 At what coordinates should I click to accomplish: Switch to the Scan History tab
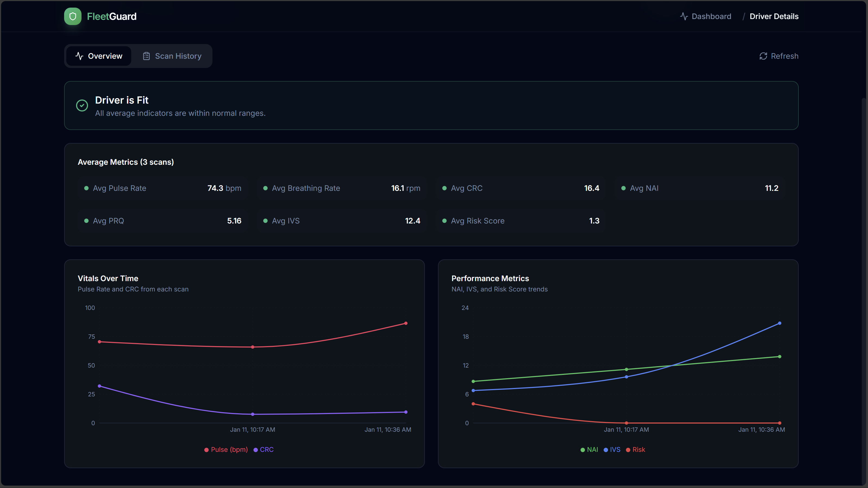tap(172, 56)
